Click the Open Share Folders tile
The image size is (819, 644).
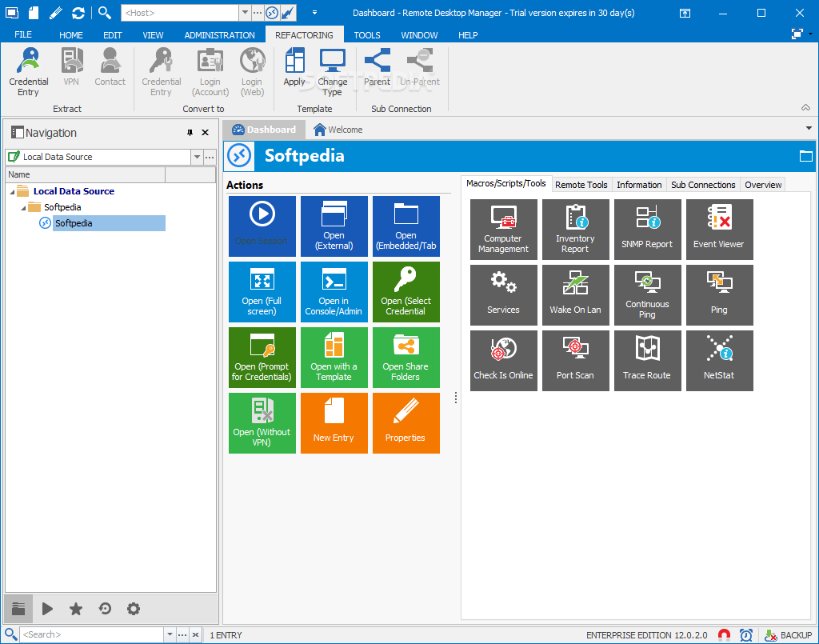[406, 358]
